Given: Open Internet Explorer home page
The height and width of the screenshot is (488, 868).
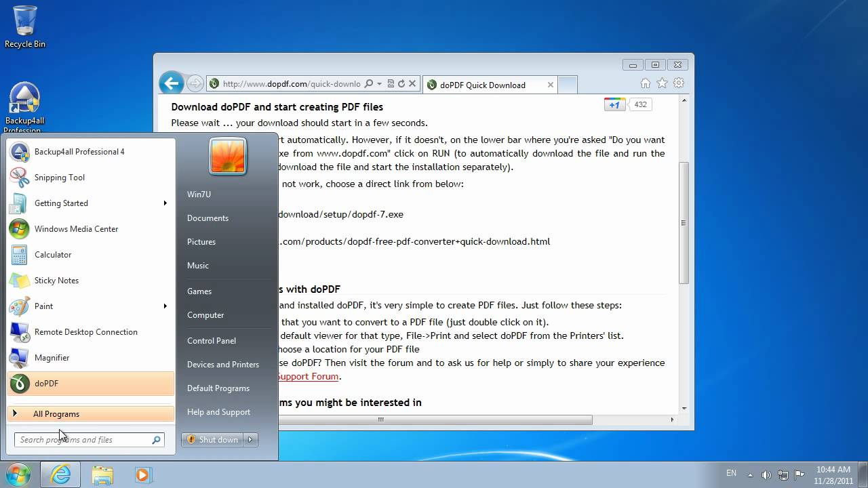Looking at the screenshot, I should (x=645, y=83).
